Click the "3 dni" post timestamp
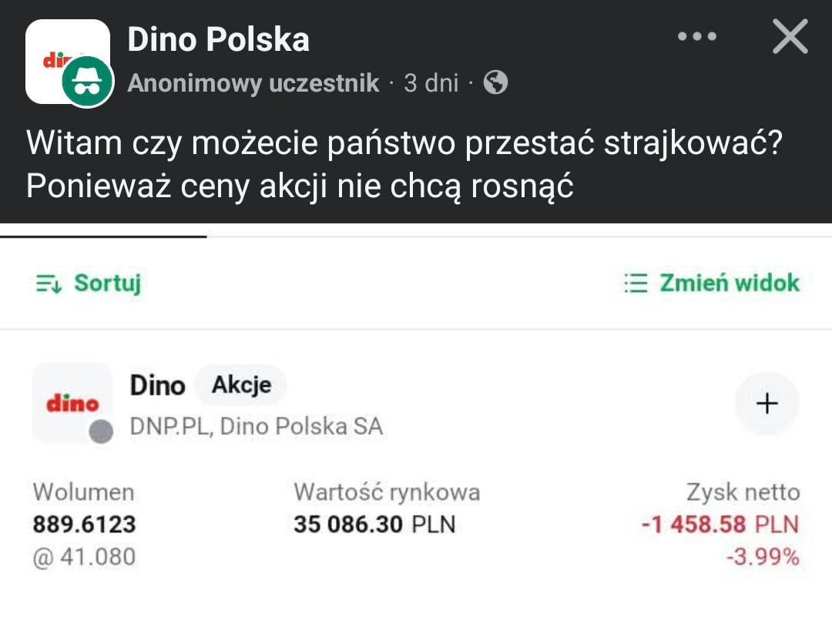The height and width of the screenshot is (644, 832). [431, 83]
